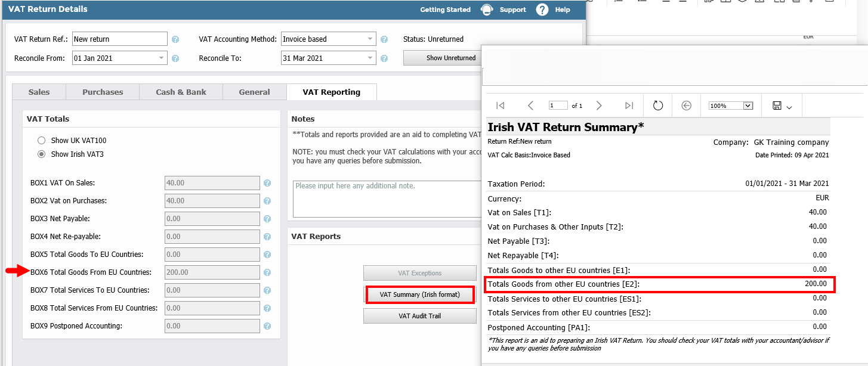Select the Show UK VAT100 radio button

pos(41,140)
